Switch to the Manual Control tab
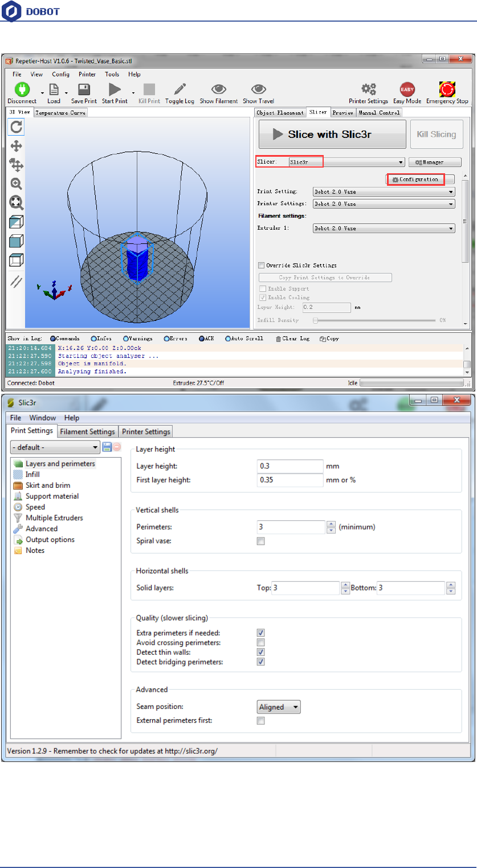Viewport: 477px width, 868px height. click(x=379, y=113)
